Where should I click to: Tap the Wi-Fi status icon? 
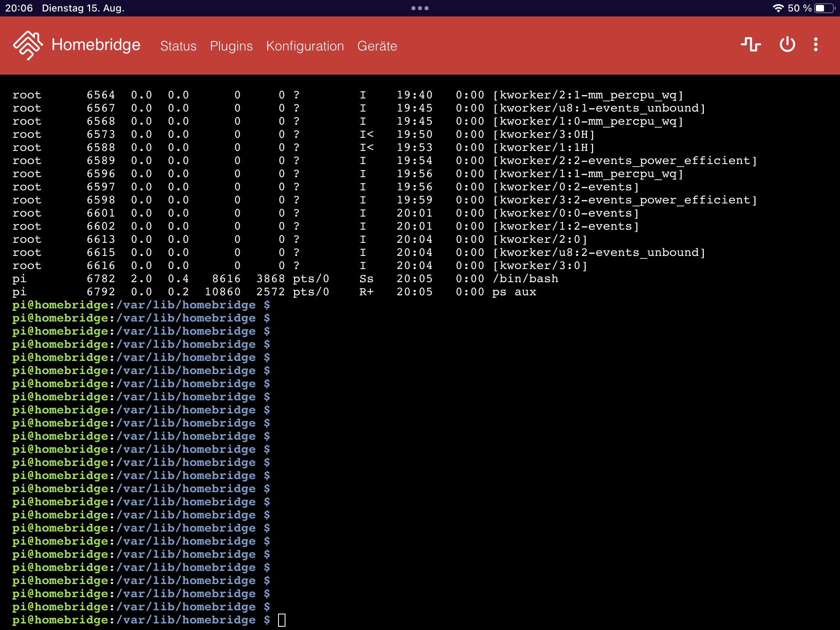[x=778, y=8]
